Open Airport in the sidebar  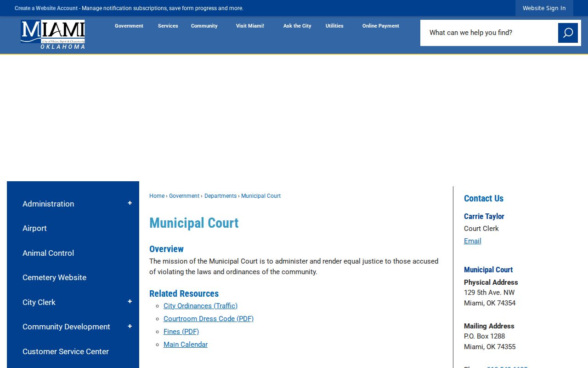click(34, 228)
